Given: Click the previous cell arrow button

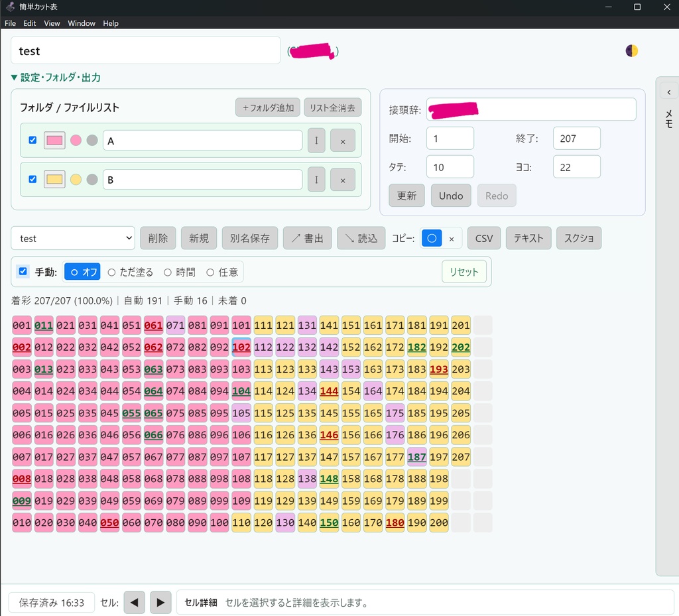Looking at the screenshot, I should click(134, 602).
